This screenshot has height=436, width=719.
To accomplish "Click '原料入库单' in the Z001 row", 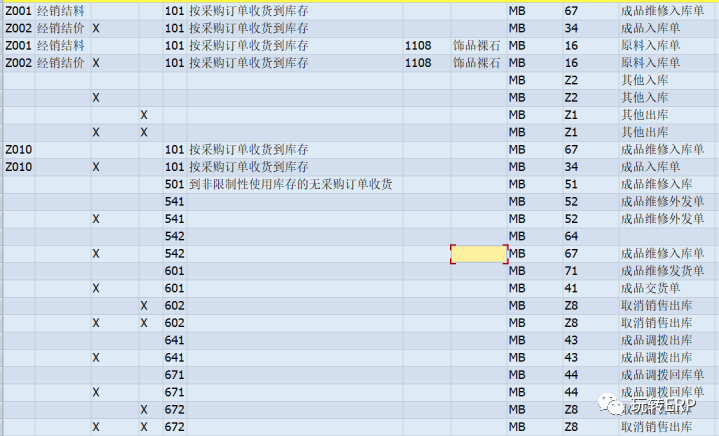I will point(650,46).
